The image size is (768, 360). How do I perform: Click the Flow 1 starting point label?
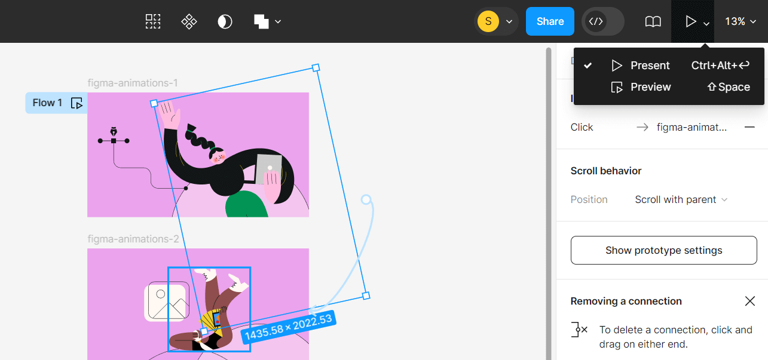(48, 103)
